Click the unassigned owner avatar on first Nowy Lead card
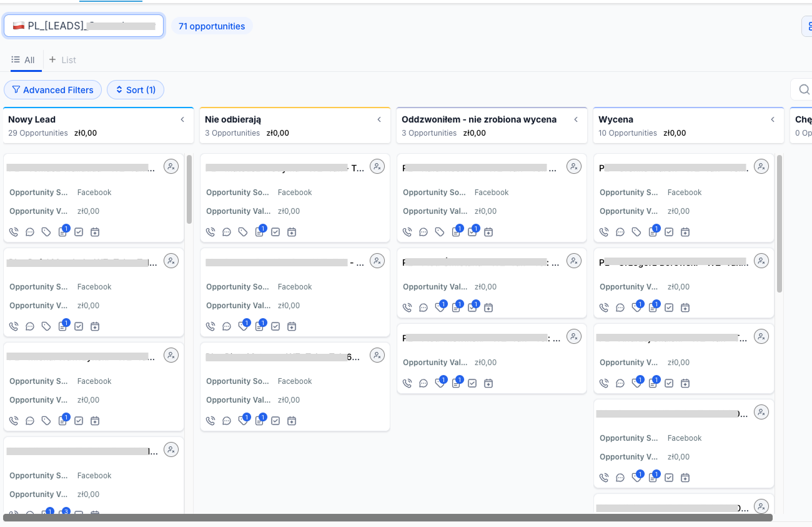Image resolution: width=812 pixels, height=527 pixels. (x=171, y=166)
